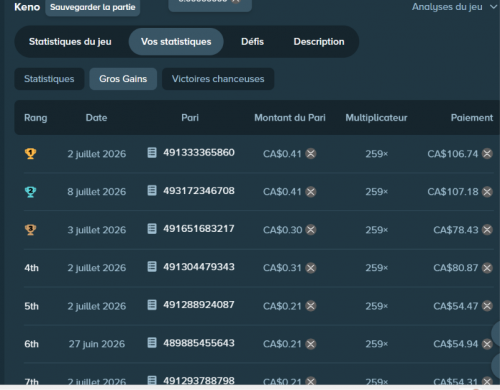Click receipt icon beside bet 491304479343
500x390 pixels.
pyautogui.click(x=152, y=267)
